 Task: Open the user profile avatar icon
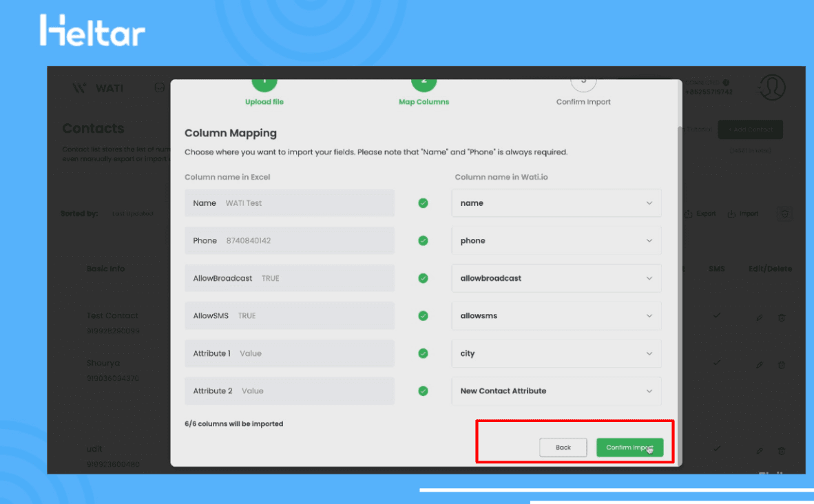point(771,87)
